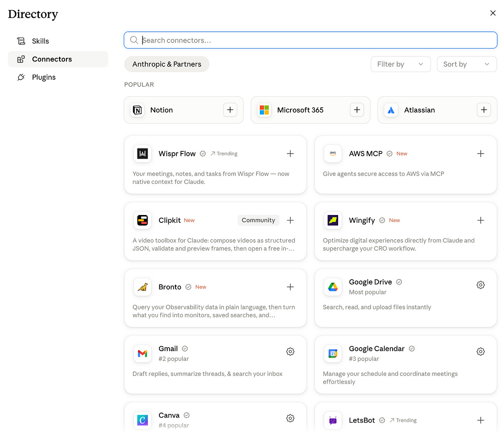Screen dimensions: 504x441
Task: Open the LetsBot connector title
Action: [x=362, y=420]
